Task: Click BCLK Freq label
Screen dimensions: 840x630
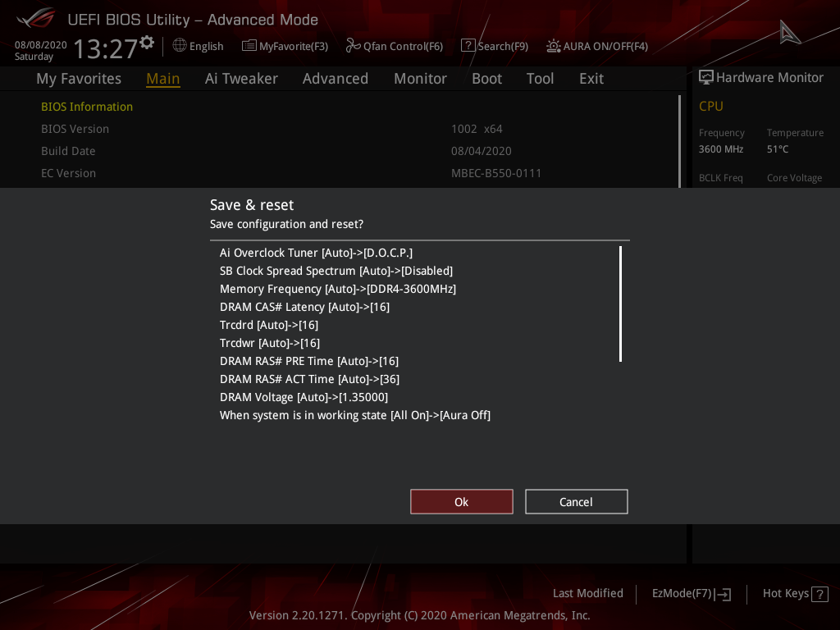Action: [x=720, y=178]
